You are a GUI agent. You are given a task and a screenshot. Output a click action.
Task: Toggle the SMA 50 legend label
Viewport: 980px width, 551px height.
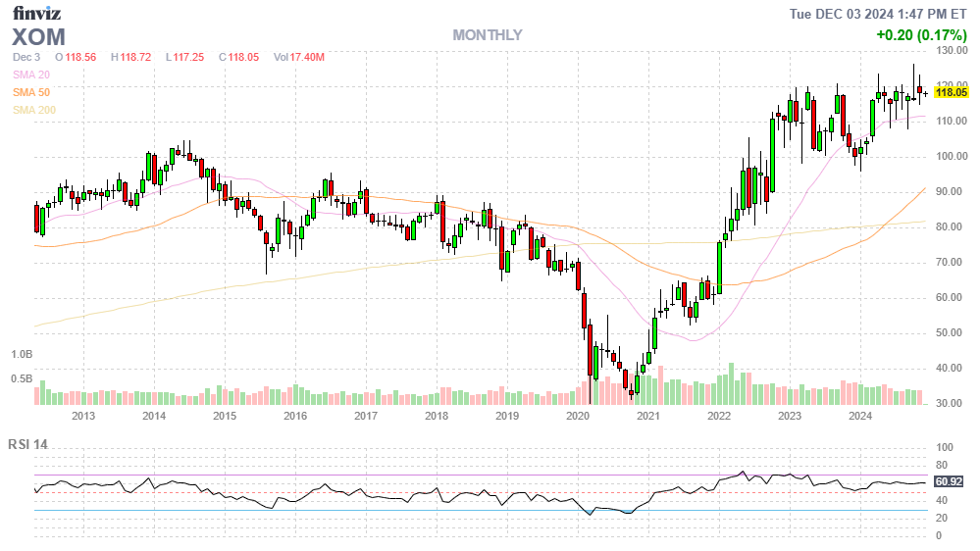click(29, 92)
